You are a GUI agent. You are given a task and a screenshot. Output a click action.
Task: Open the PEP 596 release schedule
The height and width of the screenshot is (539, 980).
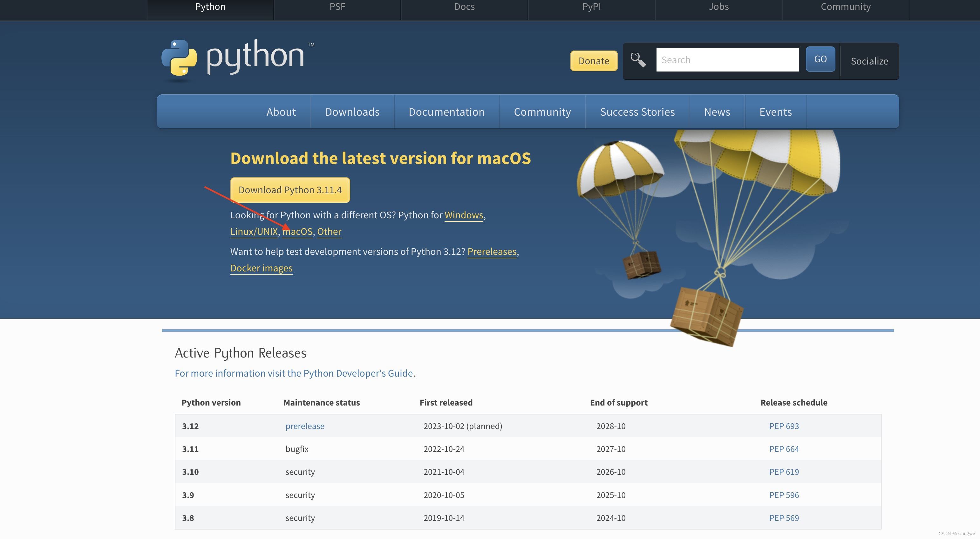click(x=784, y=495)
